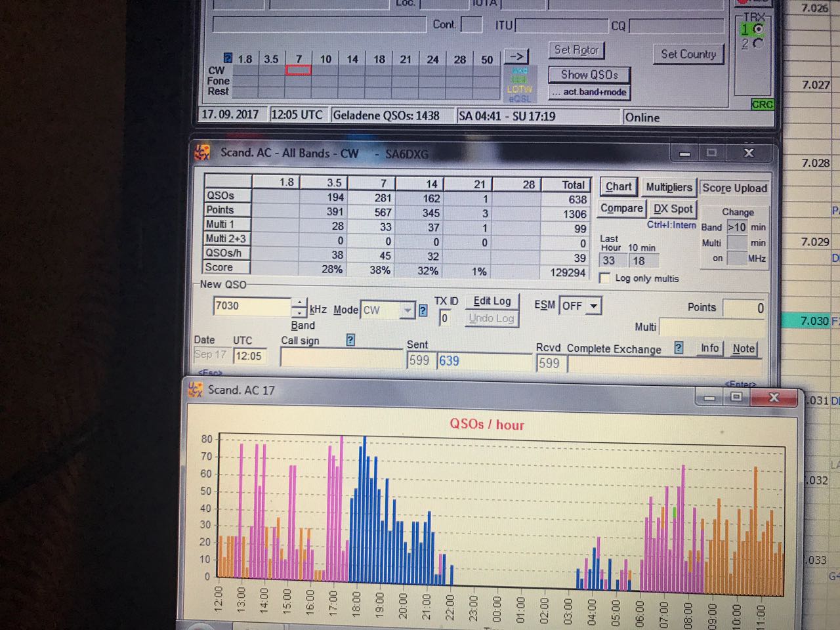Click the help icon left of the 1.8 band

point(228,58)
